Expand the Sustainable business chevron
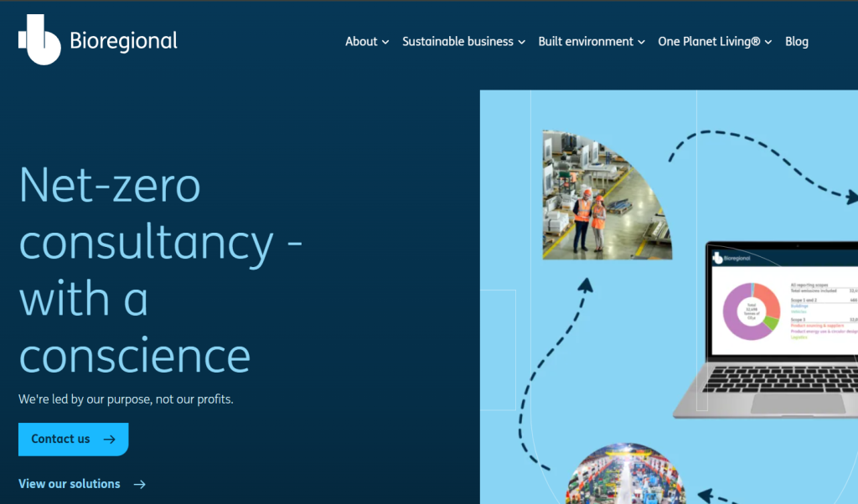The image size is (858, 504). 521,42
